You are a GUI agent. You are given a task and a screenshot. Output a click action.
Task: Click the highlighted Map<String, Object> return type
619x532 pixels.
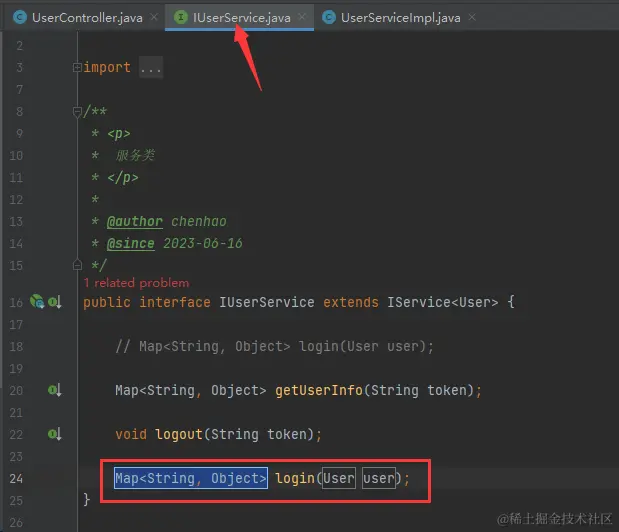coord(191,478)
